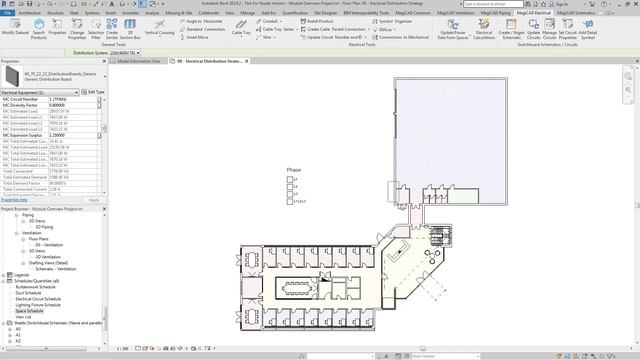
Task: Click the search keyword input field
Action: click(493, 4)
